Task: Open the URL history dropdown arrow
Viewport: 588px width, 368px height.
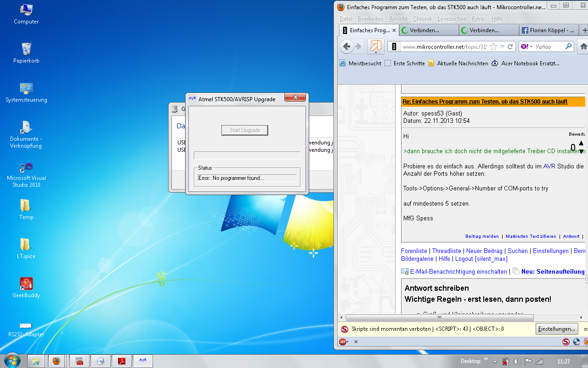Action: [502, 46]
